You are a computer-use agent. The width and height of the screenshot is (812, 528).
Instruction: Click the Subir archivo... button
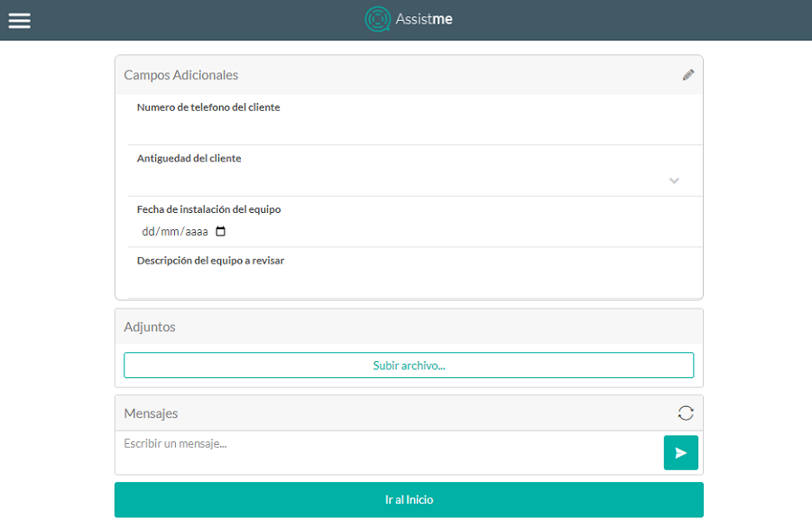409,366
